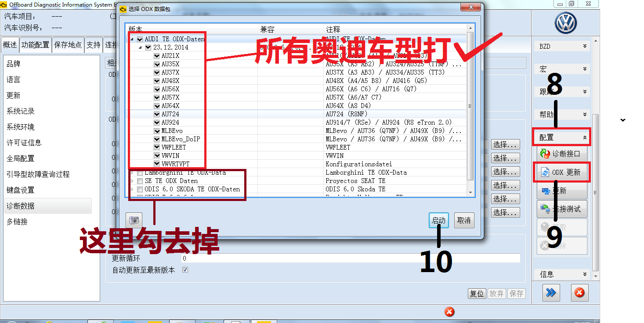Viewport: 644px width, 323px height.
Task: Toggle the 23.12.2014 checkbox
Action: click(x=148, y=47)
